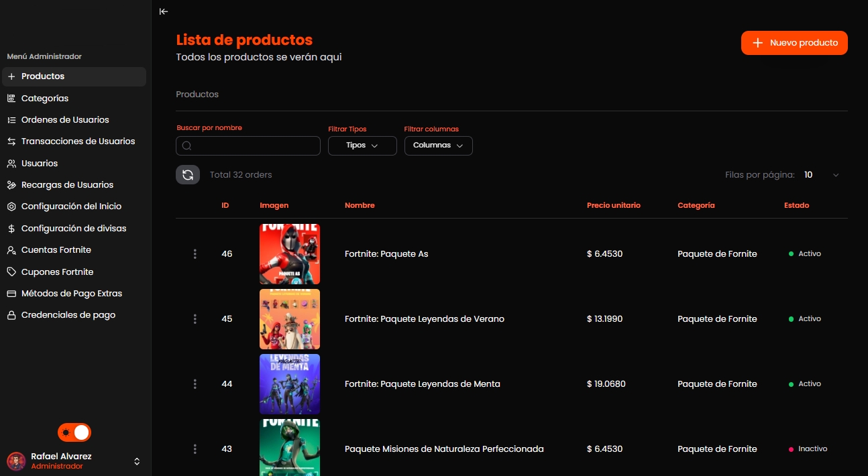This screenshot has width=868, height=476.
Task: Focus the Buscar por nombre field
Action: (x=248, y=146)
